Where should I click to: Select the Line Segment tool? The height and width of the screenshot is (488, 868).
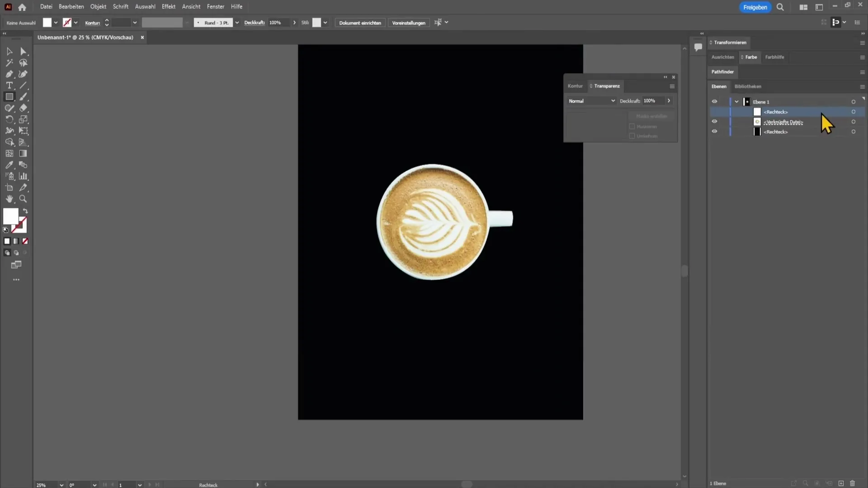[x=24, y=85]
